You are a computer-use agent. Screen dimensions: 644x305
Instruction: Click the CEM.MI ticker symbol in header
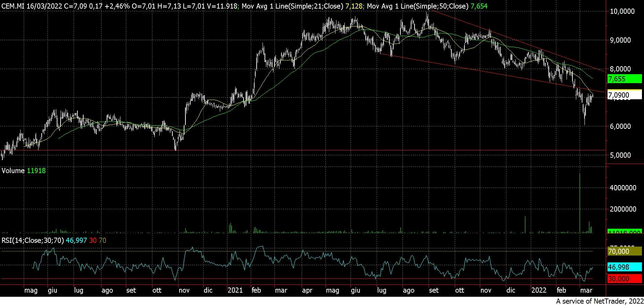pyautogui.click(x=13, y=6)
